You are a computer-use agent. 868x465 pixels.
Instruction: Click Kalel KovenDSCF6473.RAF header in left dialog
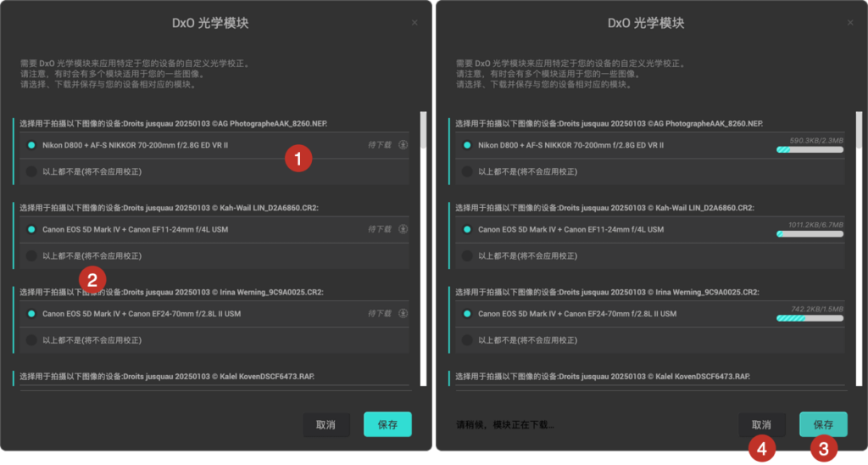click(x=167, y=376)
